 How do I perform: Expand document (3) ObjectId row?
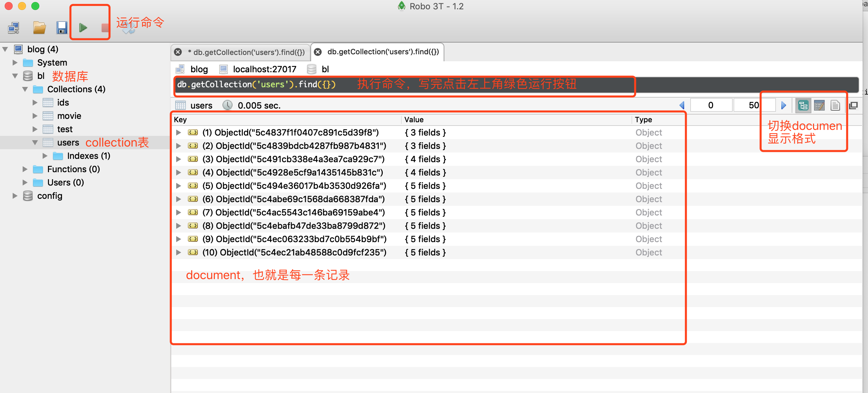point(179,159)
